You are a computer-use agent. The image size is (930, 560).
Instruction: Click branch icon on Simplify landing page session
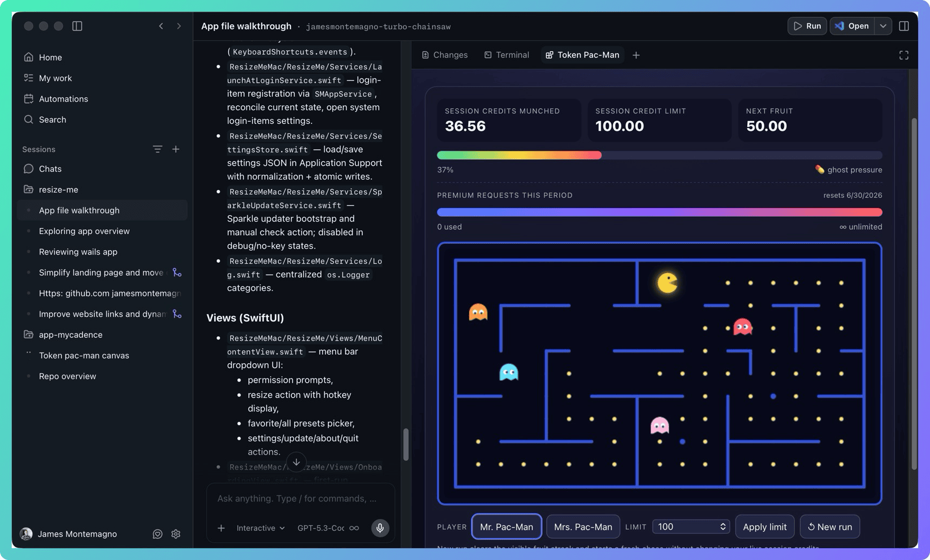[177, 272]
